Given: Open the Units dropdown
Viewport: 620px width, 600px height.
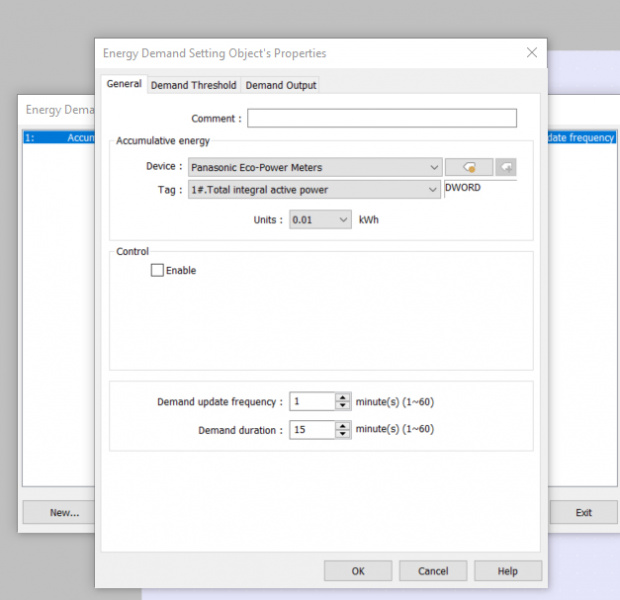Looking at the screenshot, I should (x=343, y=219).
